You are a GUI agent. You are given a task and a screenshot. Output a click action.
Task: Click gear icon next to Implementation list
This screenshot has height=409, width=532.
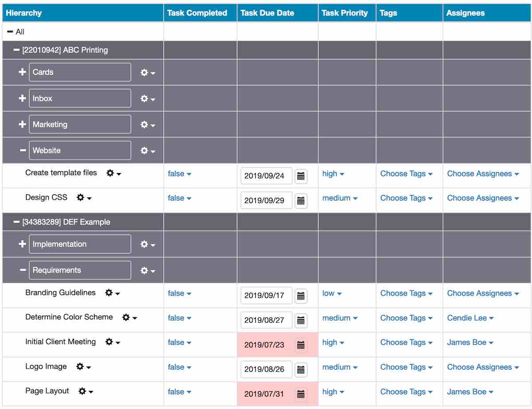(x=147, y=244)
